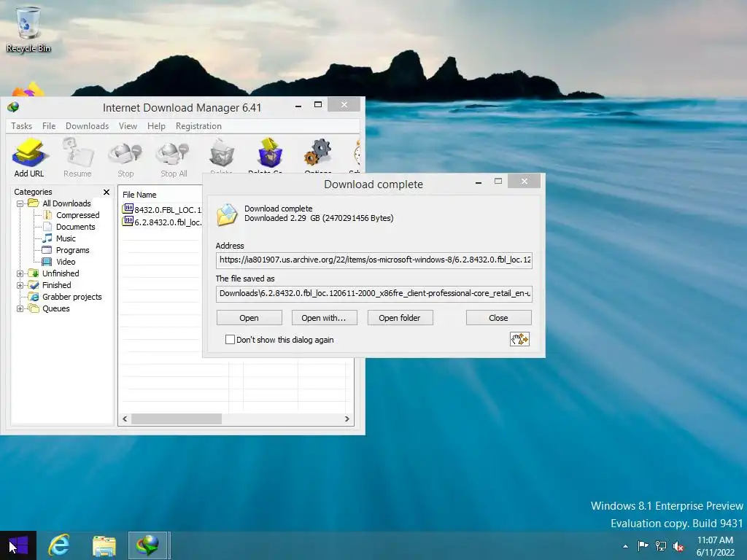
Task: Open the Registration menu
Action: click(x=198, y=126)
